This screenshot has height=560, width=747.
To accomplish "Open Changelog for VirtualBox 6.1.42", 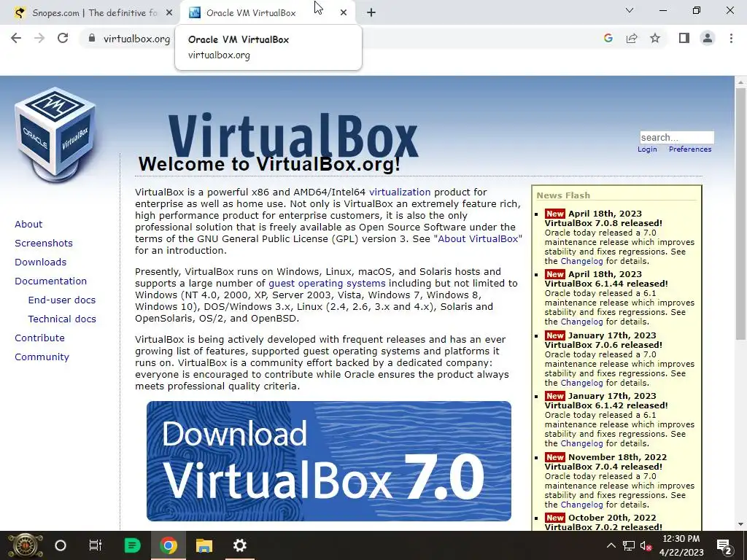I will 581,443.
